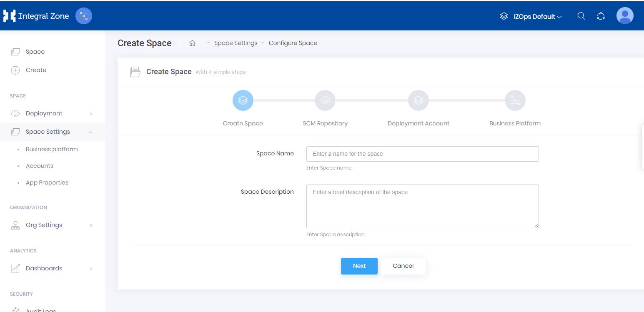Image resolution: width=644 pixels, height=312 pixels.
Task: Open Space in the sidebar
Action: (35, 52)
